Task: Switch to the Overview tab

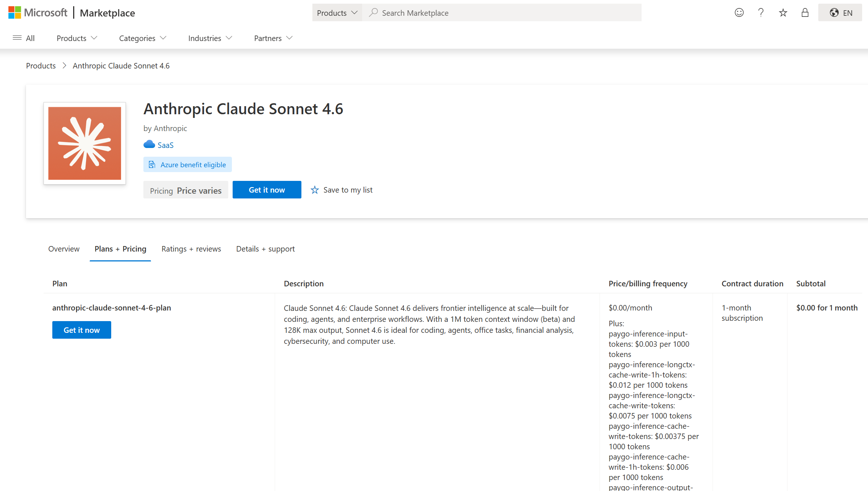Action: coord(64,249)
